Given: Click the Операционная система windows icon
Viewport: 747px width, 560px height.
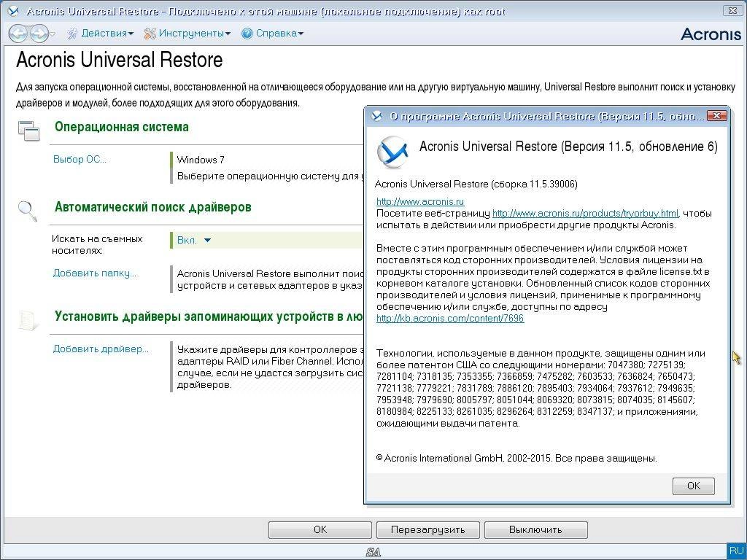Looking at the screenshot, I should point(29,131).
